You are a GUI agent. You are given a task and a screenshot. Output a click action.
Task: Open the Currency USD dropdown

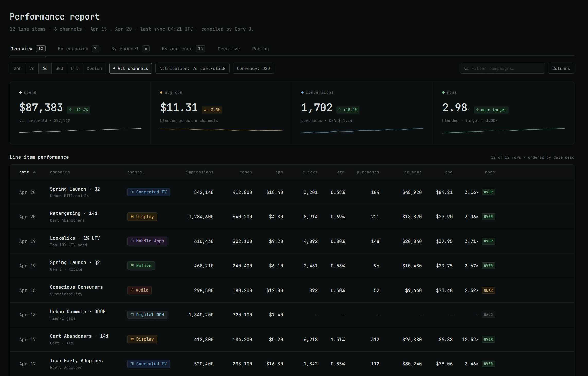(x=253, y=68)
